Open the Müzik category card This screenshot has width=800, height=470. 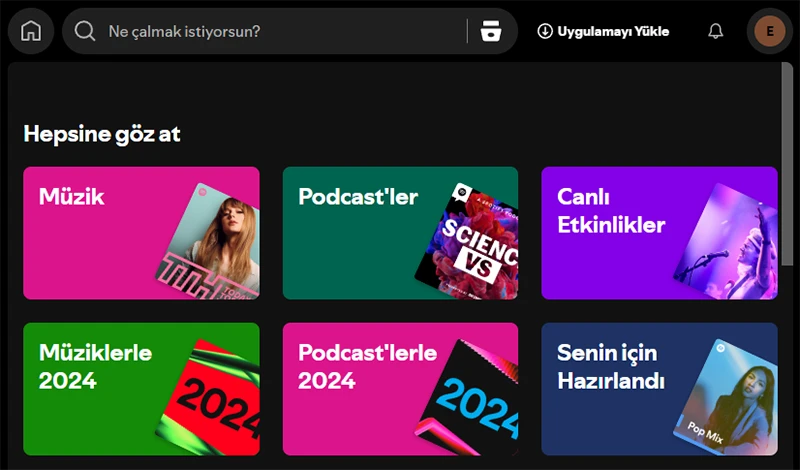coord(141,233)
